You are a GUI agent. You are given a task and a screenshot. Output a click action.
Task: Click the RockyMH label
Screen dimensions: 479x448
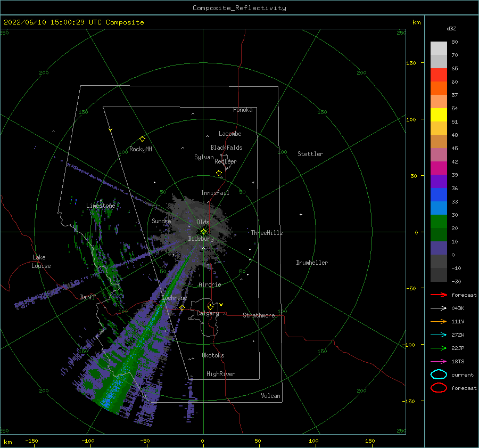click(141, 149)
